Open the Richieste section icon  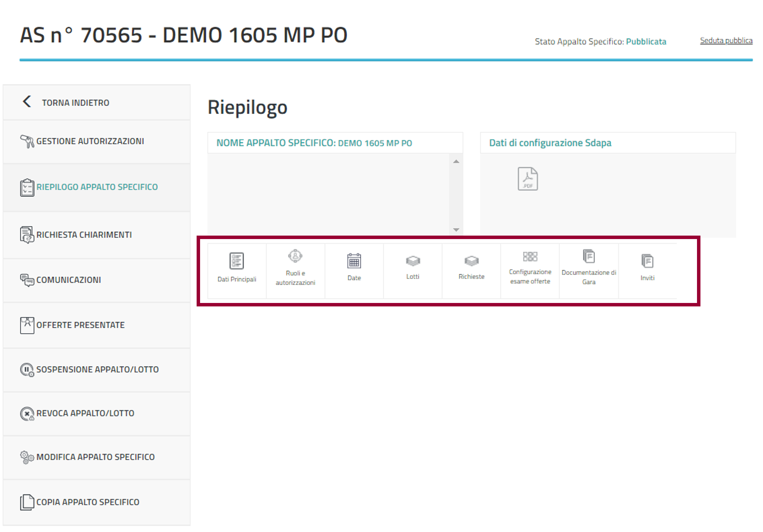(471, 261)
